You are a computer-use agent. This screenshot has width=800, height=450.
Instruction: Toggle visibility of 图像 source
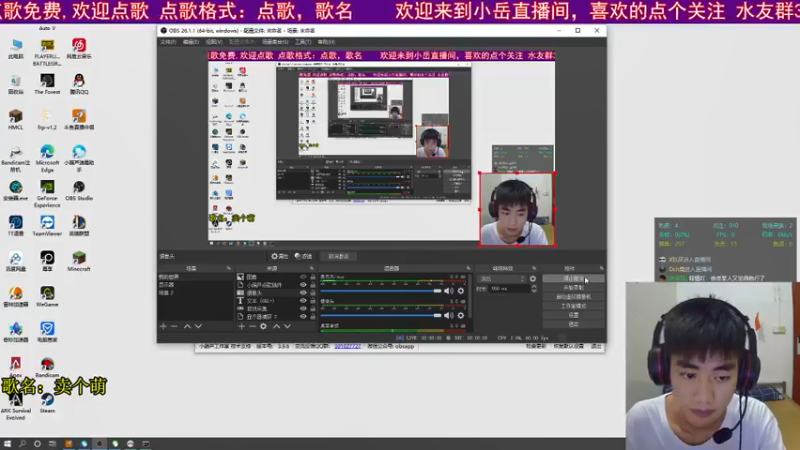click(x=303, y=277)
